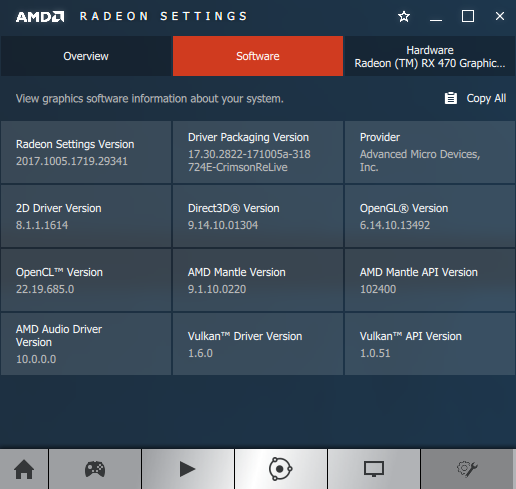Maximize the Radeon Settings window

pyautogui.click(x=468, y=16)
